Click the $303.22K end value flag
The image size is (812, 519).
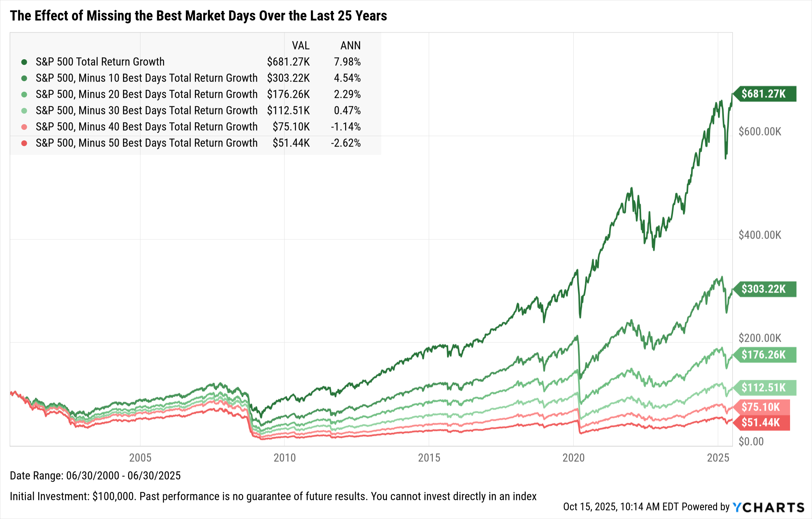(764, 289)
